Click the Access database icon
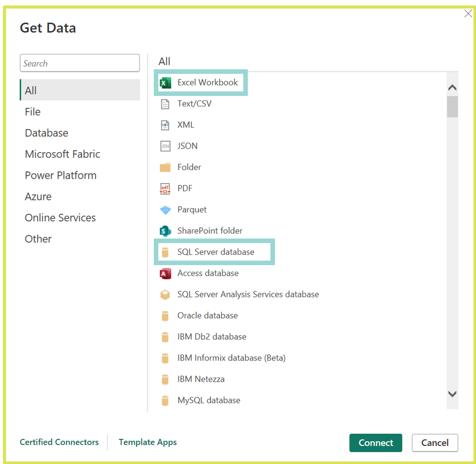476x464 pixels. pyautogui.click(x=165, y=274)
